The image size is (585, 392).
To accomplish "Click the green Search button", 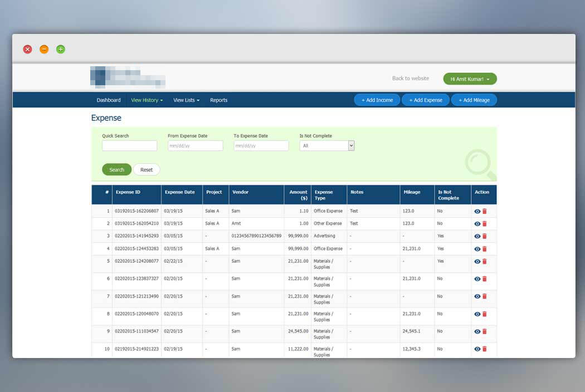I will tap(116, 169).
